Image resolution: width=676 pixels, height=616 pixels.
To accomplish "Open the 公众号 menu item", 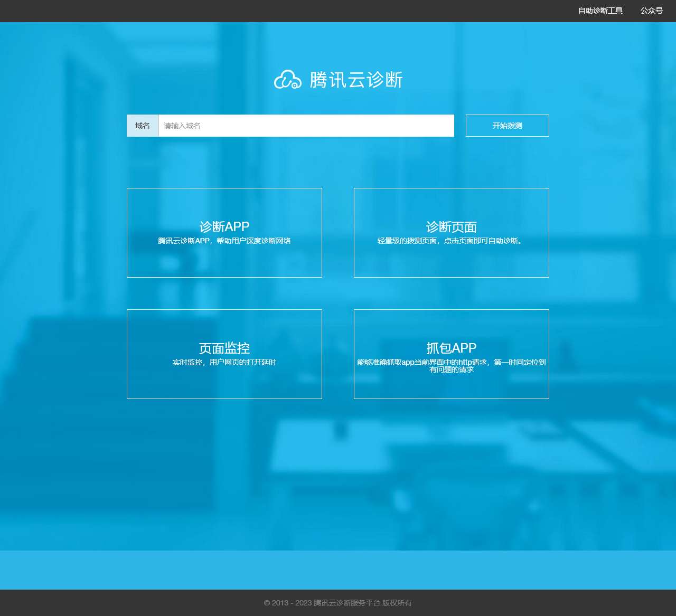I will [x=652, y=11].
